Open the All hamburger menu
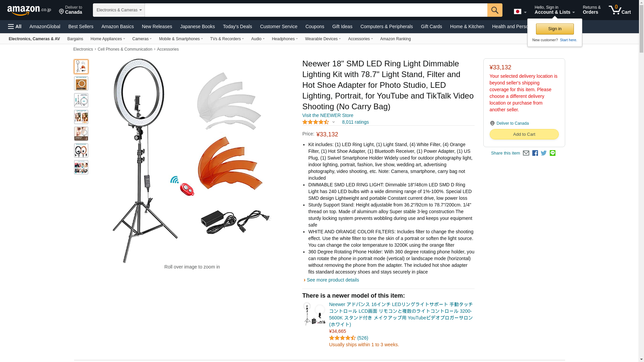The width and height of the screenshot is (644, 362). pos(15,26)
